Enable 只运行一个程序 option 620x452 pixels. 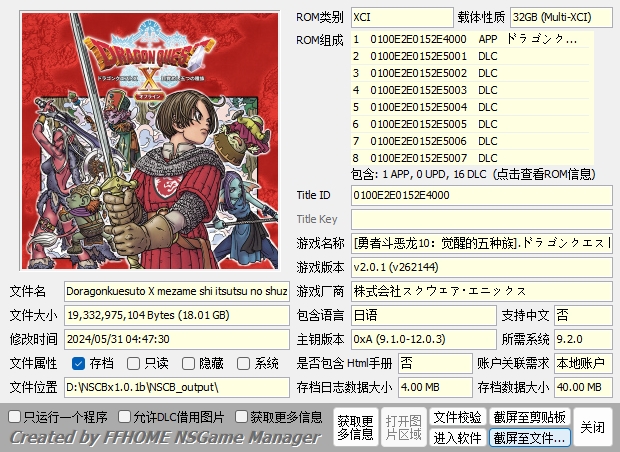[15, 416]
